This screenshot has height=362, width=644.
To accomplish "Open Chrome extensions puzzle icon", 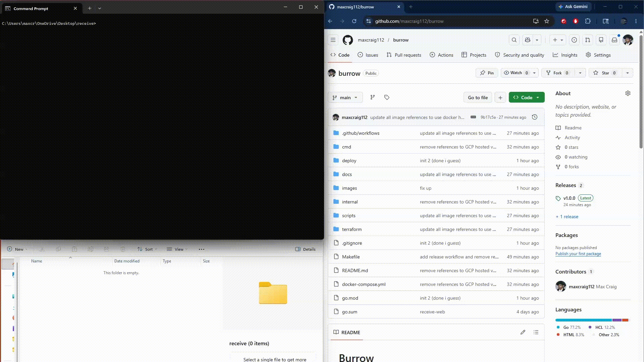I will [x=588, y=21].
